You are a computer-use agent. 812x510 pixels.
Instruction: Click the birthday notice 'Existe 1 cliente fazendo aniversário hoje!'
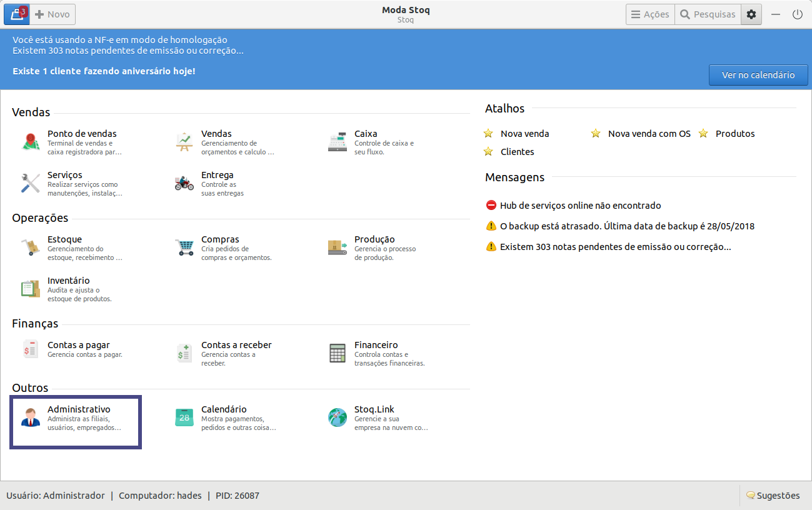tap(104, 71)
